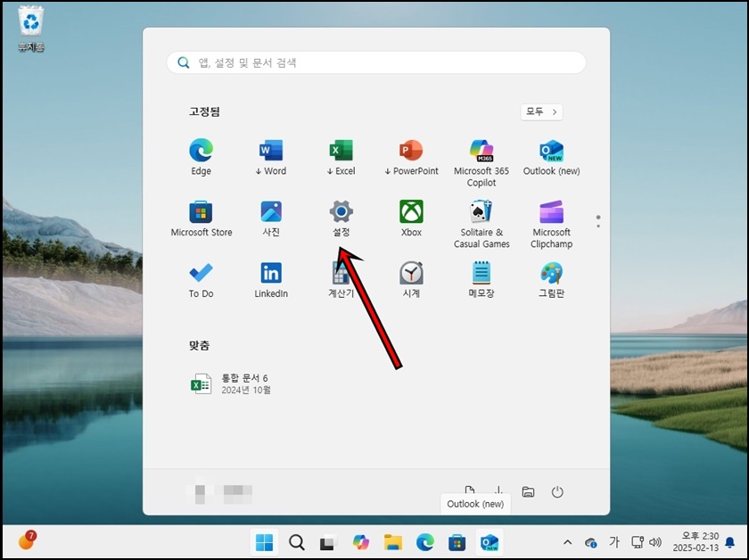Open the 계산기 (Calculator) app

click(x=341, y=280)
